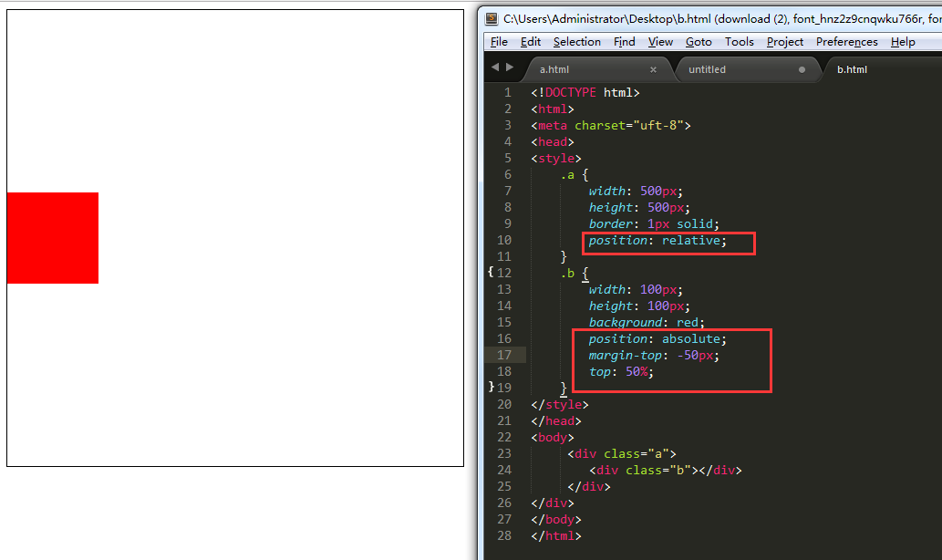
Task: Open the View menu
Action: 660,41
